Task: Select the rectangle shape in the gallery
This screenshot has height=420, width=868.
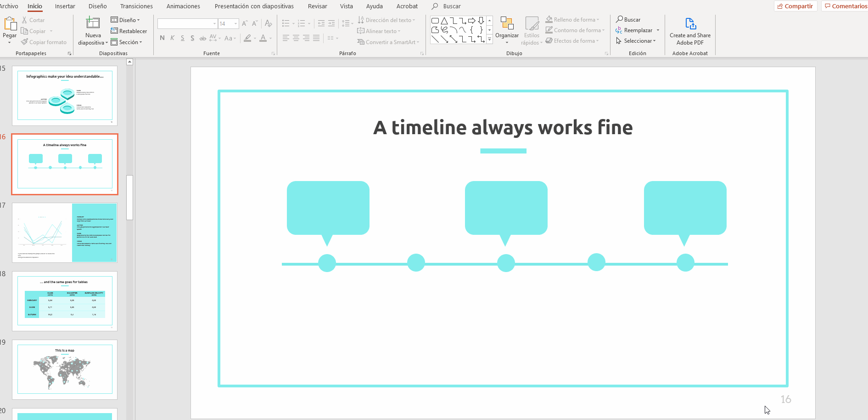Action: pos(435,21)
